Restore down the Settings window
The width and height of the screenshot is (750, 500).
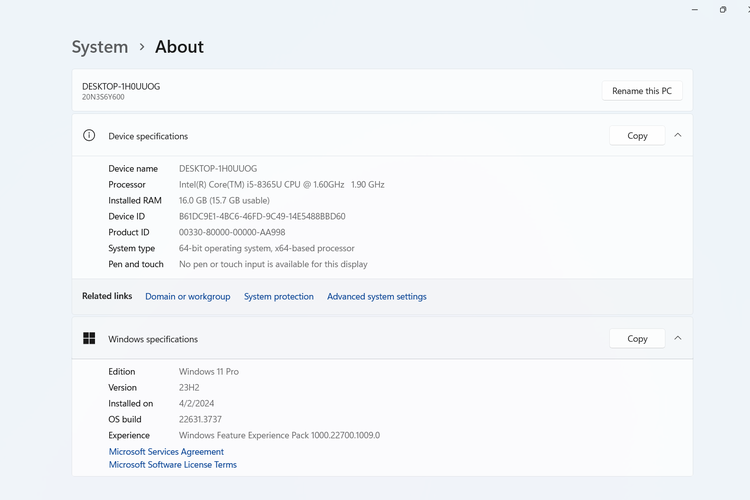pos(723,10)
